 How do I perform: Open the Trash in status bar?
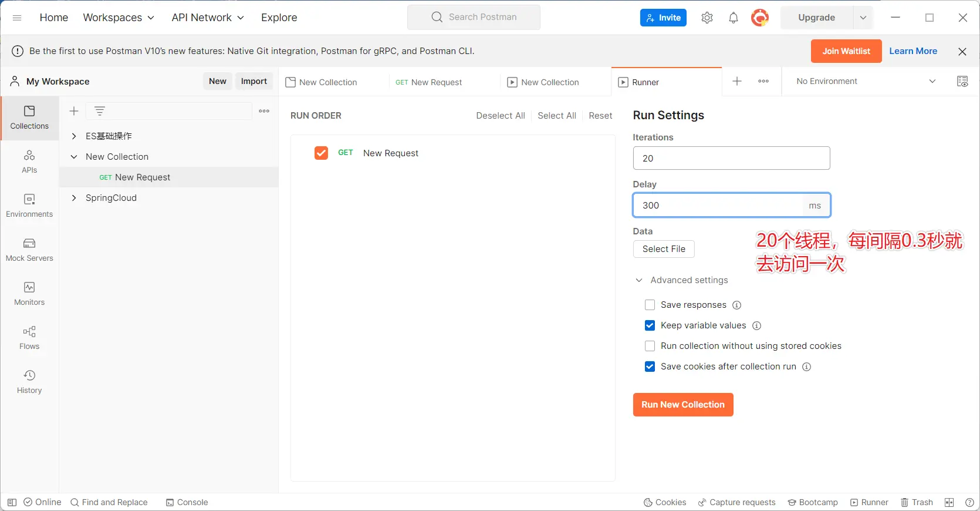tap(917, 502)
